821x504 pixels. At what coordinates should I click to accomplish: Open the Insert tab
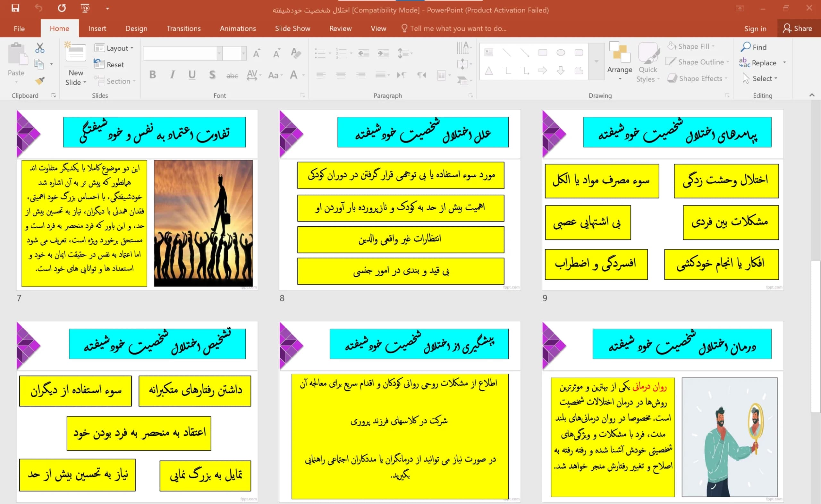tap(97, 28)
